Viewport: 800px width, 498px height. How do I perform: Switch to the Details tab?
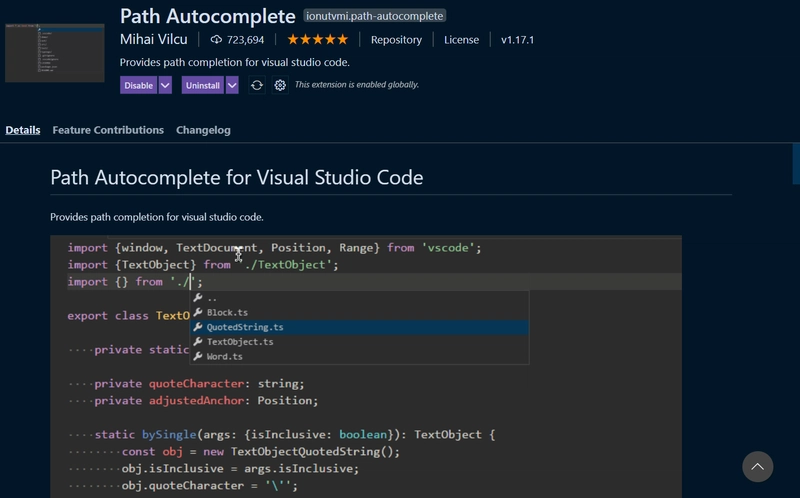click(x=23, y=130)
